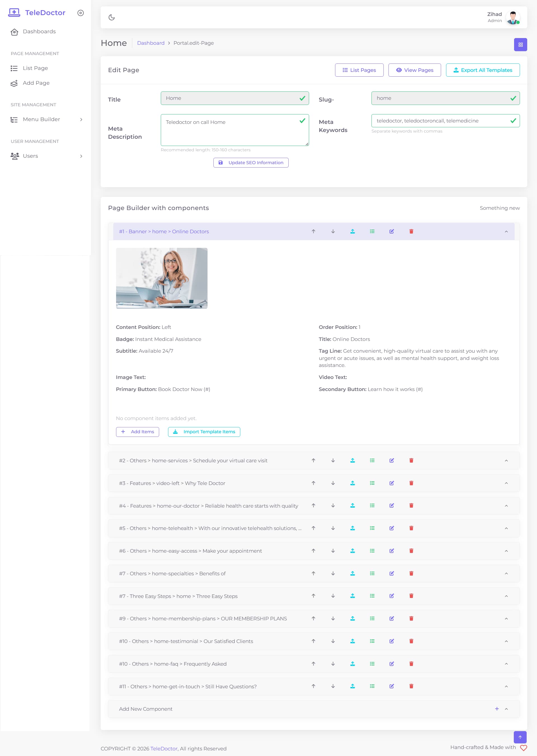Open items list for home-easy-access
Viewport: 537px width, 756px height.
372,551
